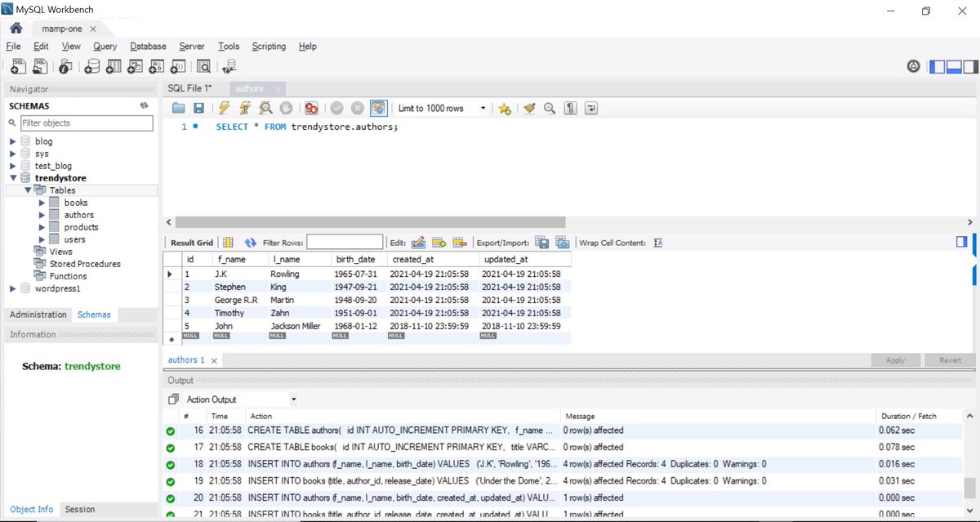
Task: Click the Filter objects search box
Action: [87, 123]
